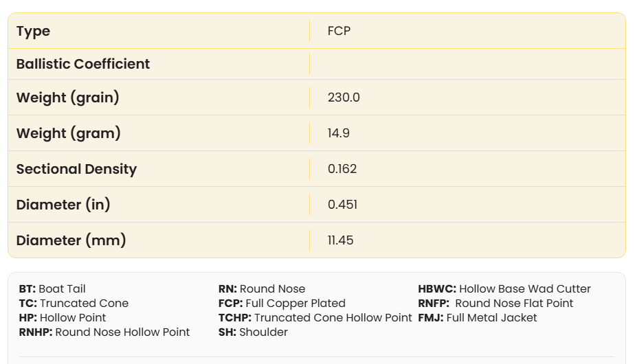Select the FCP type value

point(339,31)
